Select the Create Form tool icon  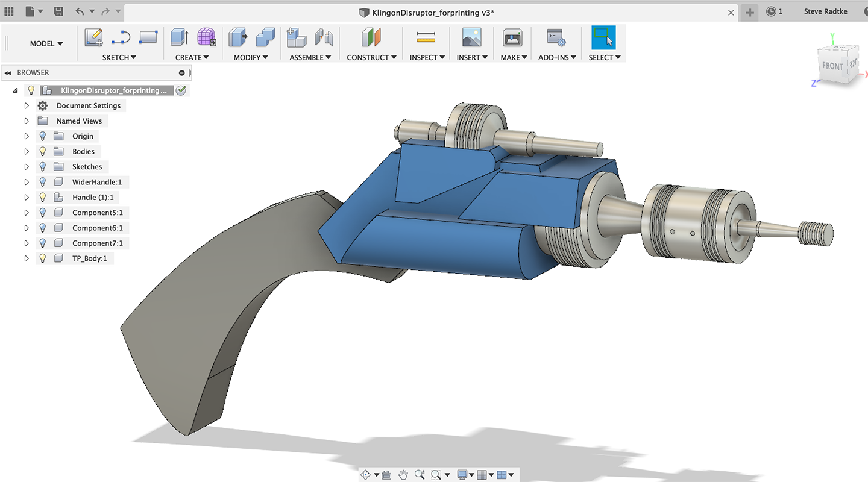(207, 37)
